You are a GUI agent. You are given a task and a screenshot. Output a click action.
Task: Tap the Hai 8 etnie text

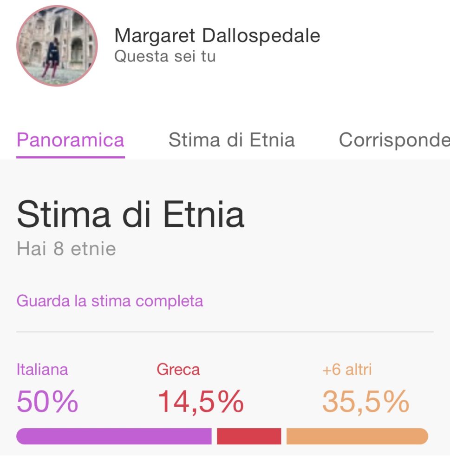click(66, 249)
